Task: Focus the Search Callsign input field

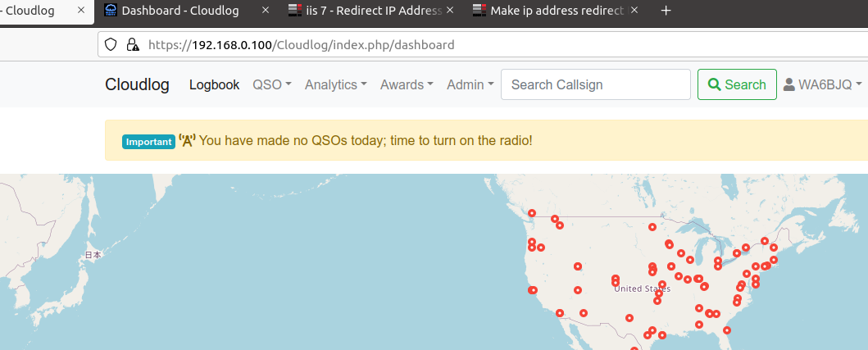Action: (596, 84)
